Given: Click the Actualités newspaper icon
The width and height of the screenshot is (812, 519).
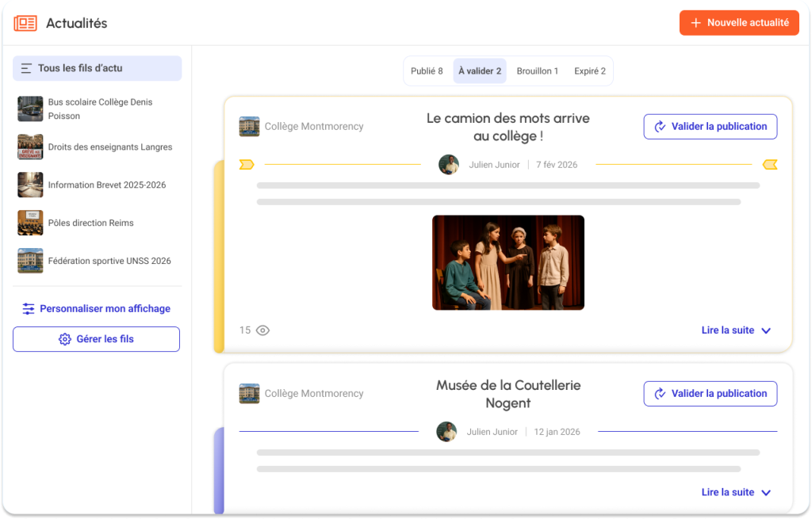Looking at the screenshot, I should click(x=25, y=23).
